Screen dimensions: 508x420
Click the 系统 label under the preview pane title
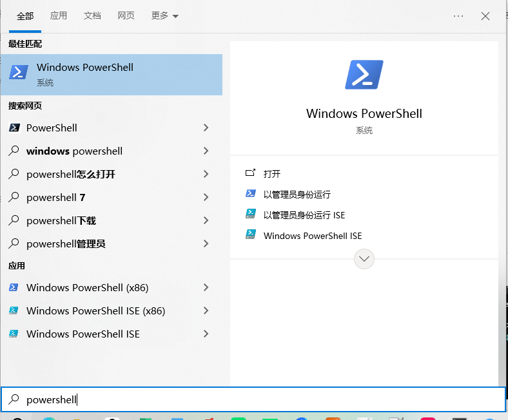(364, 131)
